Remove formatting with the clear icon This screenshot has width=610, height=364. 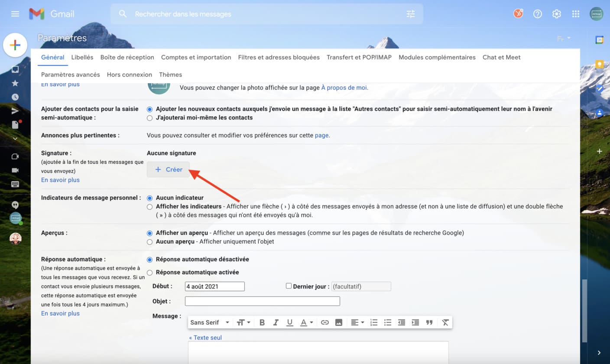coord(445,322)
